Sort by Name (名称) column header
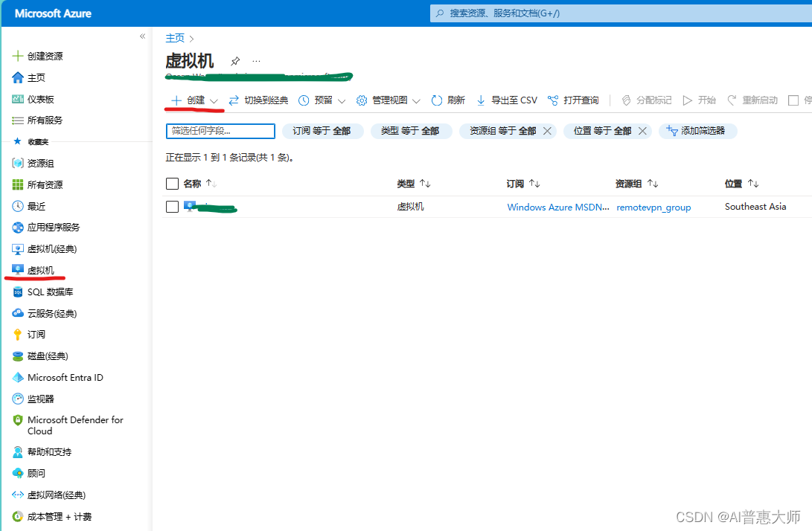The height and width of the screenshot is (531, 812). [x=200, y=184]
